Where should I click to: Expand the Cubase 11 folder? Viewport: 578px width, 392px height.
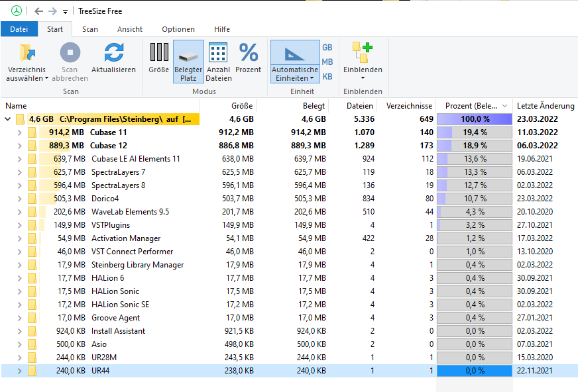pyautogui.click(x=19, y=132)
